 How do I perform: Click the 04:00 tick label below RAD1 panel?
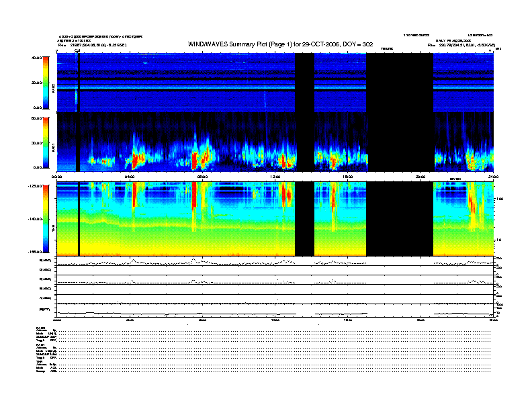pos(130,177)
